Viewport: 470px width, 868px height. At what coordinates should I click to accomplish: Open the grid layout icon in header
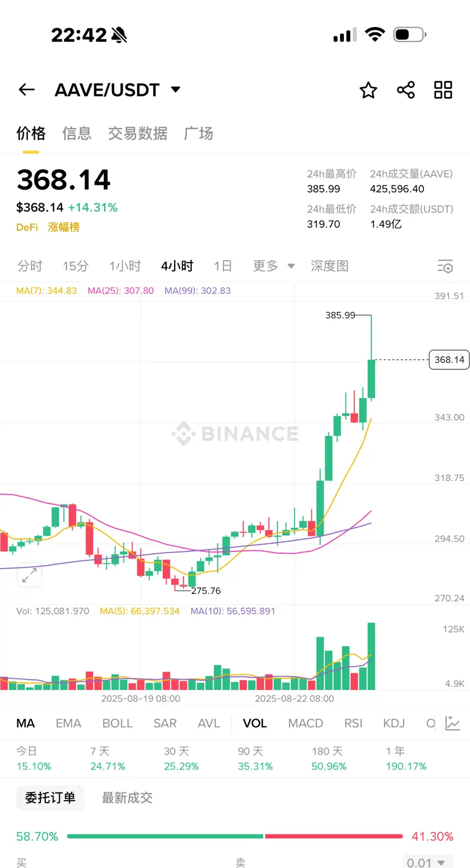[x=443, y=90]
